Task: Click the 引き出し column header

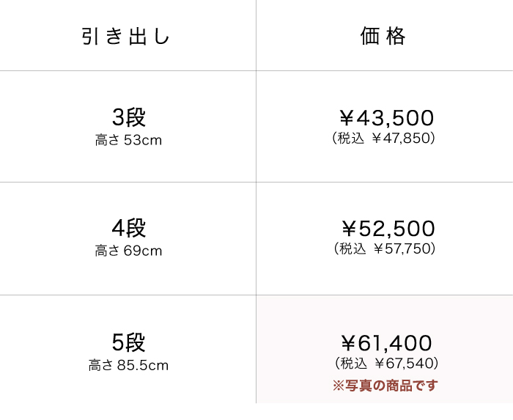Action: (127, 37)
